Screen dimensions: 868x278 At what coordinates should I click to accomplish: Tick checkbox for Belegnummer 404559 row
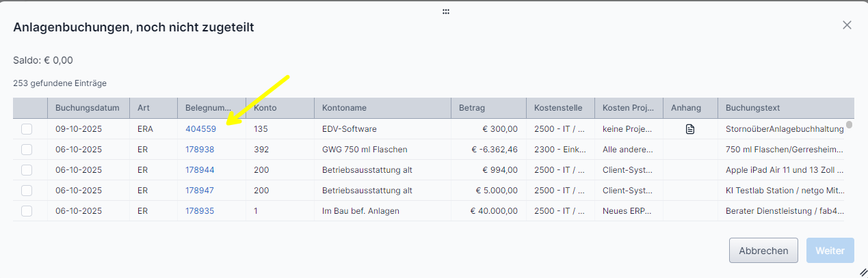[27, 129]
